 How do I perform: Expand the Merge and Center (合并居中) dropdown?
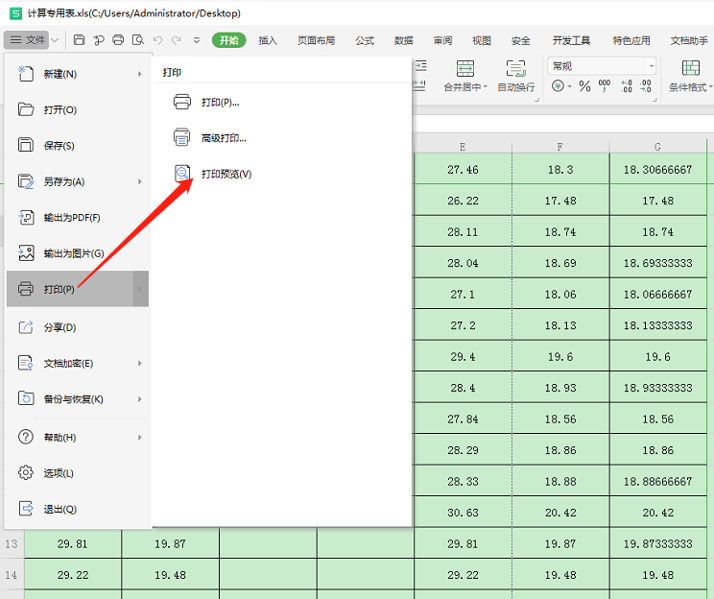pos(486,87)
